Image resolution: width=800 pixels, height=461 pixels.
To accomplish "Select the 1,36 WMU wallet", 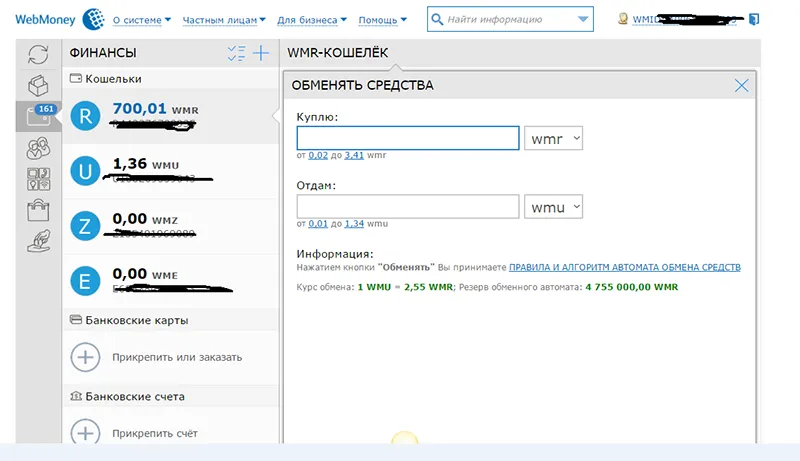I will 165,171.
